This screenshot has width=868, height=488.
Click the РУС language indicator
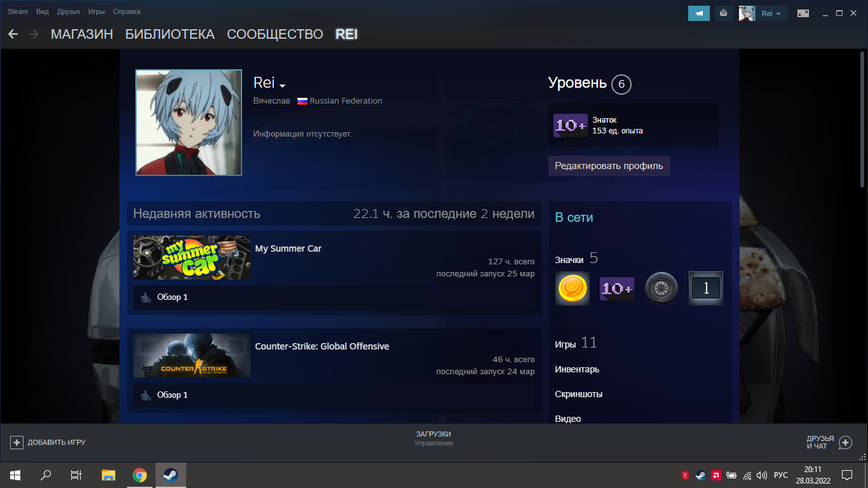tap(781, 475)
